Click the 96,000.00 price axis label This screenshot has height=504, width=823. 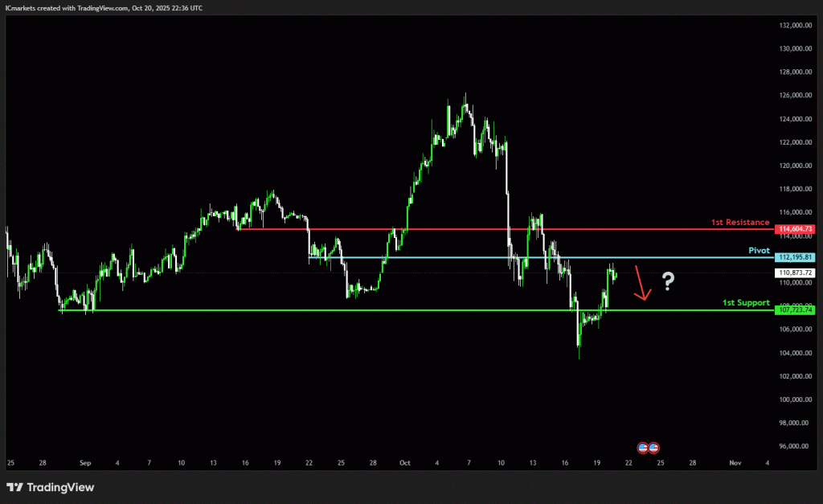pyautogui.click(x=795, y=446)
